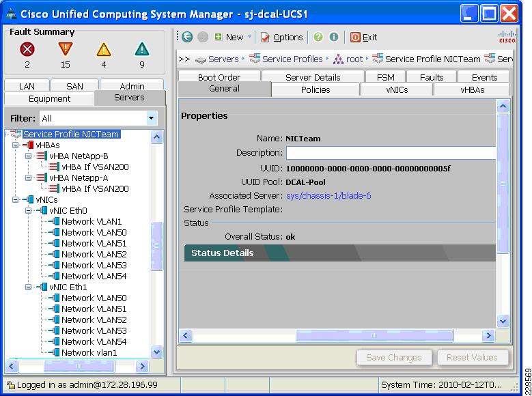Expand the Status Details section
Viewport: 532px width, 396px height.
[x=339, y=253]
